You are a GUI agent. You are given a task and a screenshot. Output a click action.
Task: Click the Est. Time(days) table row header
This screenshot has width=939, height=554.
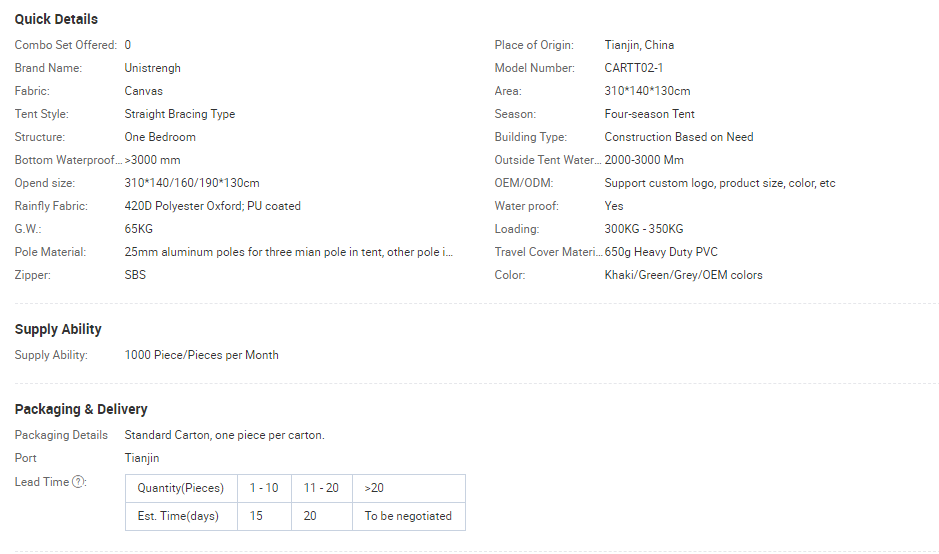click(178, 516)
